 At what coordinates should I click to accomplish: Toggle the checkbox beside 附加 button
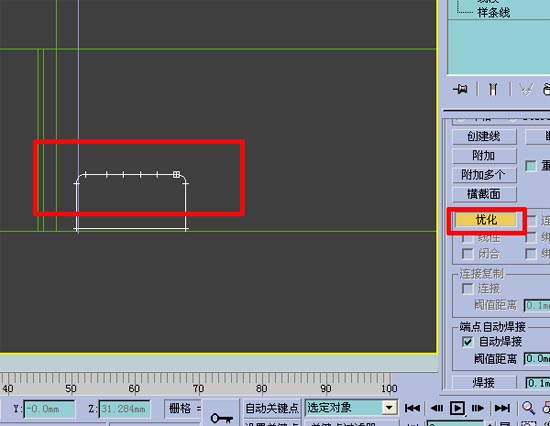pyautogui.click(x=531, y=166)
